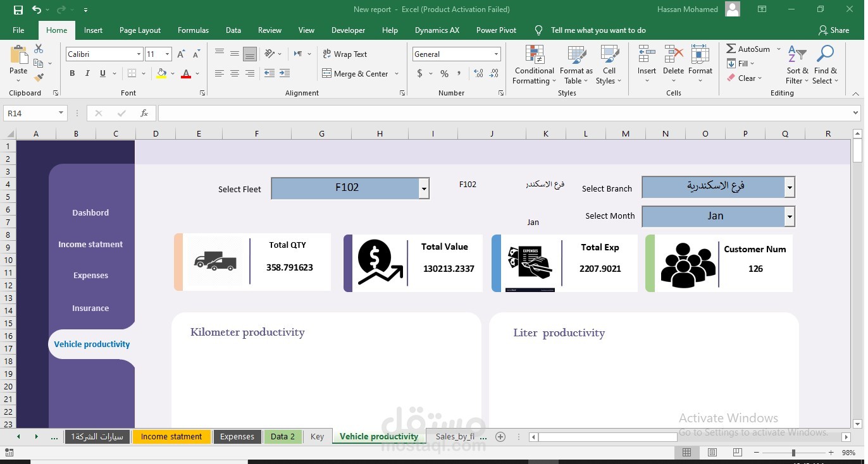This screenshot has width=868, height=464.
Task: Toggle Underline formatting
Action: (102, 73)
